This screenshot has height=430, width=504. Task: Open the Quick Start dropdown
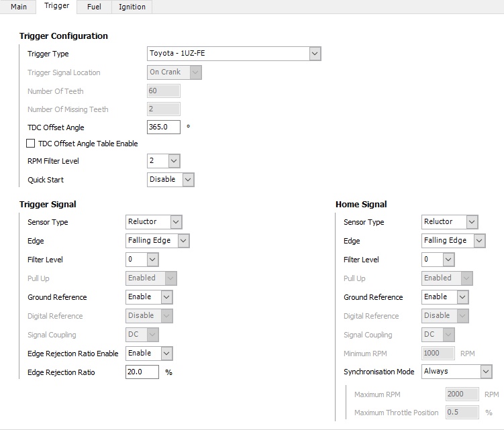pos(170,180)
